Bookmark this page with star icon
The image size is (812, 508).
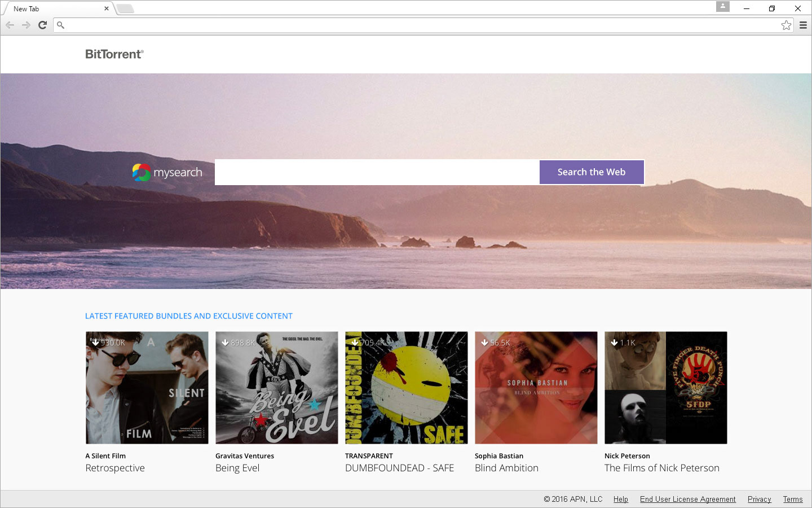point(786,25)
